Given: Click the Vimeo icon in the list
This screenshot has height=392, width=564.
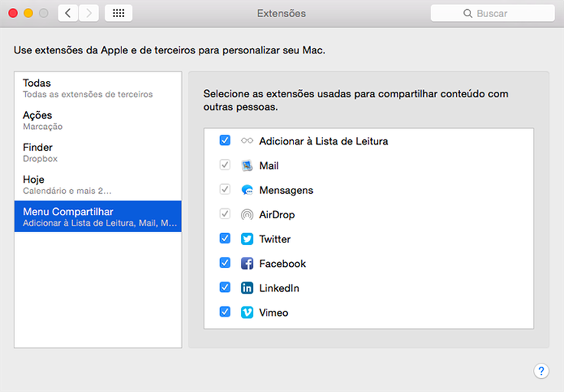Looking at the screenshot, I should pos(247,313).
